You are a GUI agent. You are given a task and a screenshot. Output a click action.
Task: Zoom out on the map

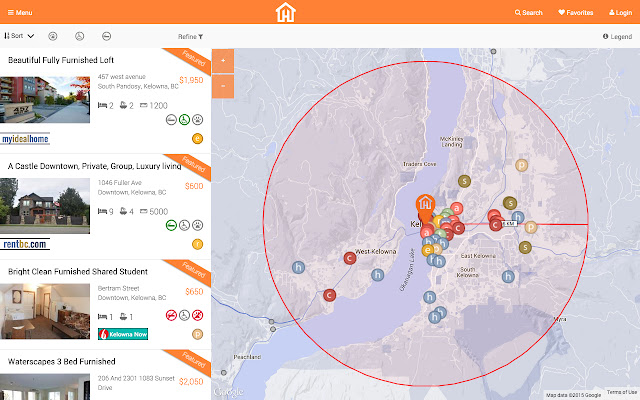tap(222, 84)
